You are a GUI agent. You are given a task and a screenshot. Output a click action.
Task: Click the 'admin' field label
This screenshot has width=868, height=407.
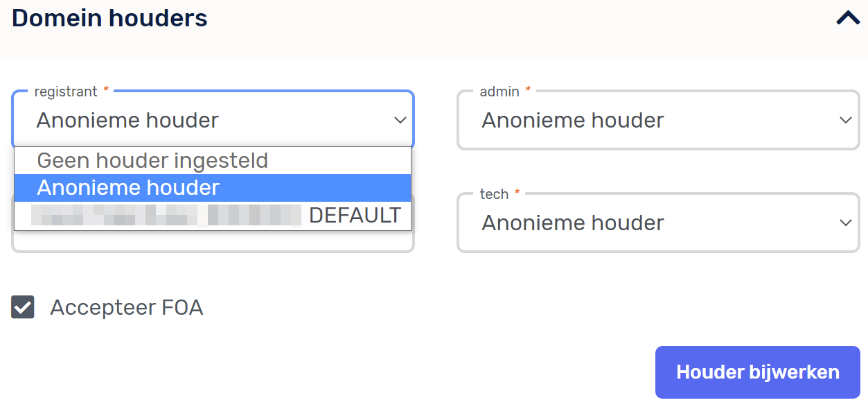(499, 92)
